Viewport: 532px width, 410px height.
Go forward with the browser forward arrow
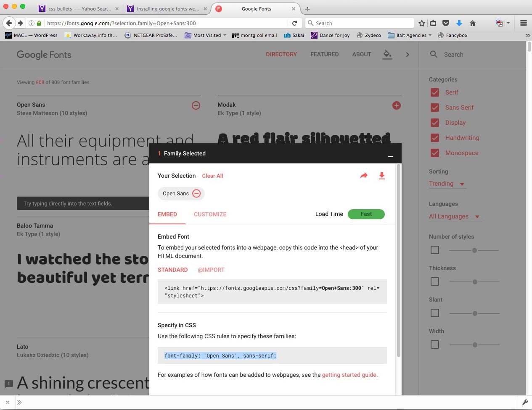[20, 23]
